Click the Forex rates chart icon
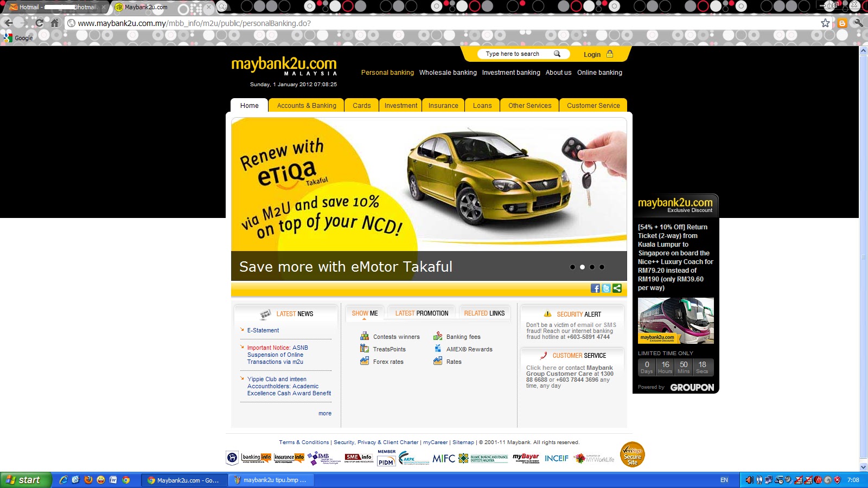Image resolution: width=868 pixels, height=488 pixels. [365, 361]
